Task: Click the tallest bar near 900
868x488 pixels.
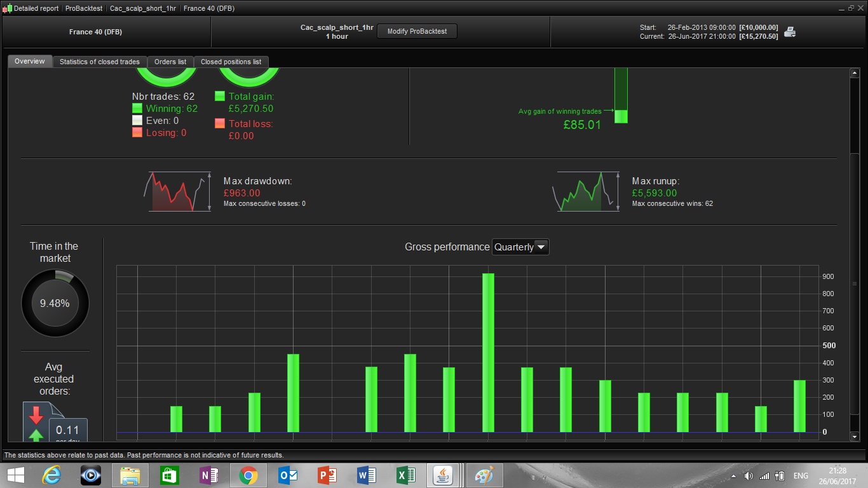Action: pyautogui.click(x=488, y=353)
